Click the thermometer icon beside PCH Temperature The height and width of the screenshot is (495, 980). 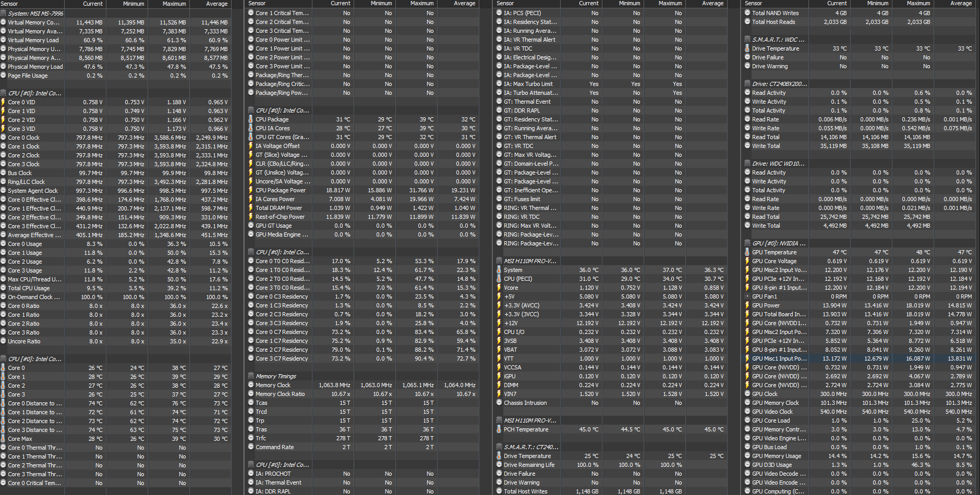tap(499, 429)
